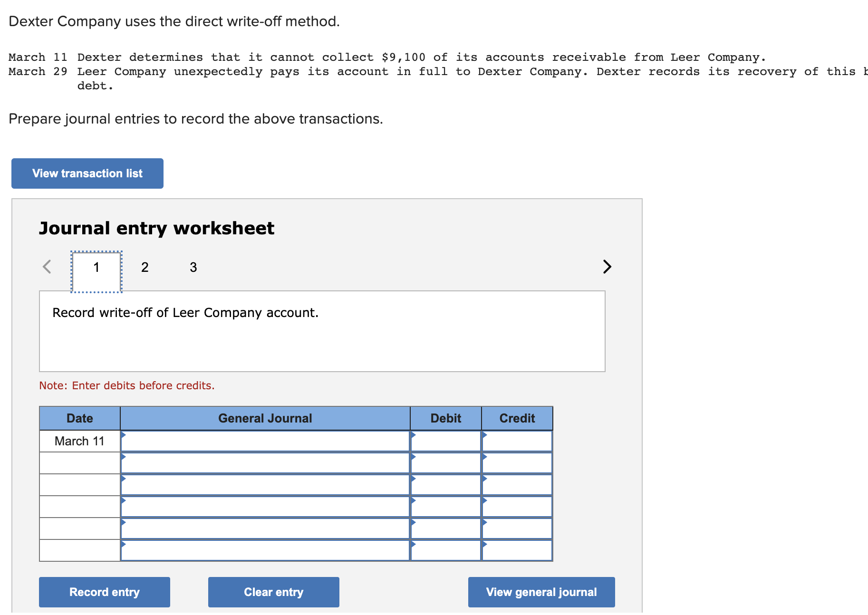This screenshot has width=868, height=615.
Task: Click the debit field on March 11 row
Action: coord(446,441)
